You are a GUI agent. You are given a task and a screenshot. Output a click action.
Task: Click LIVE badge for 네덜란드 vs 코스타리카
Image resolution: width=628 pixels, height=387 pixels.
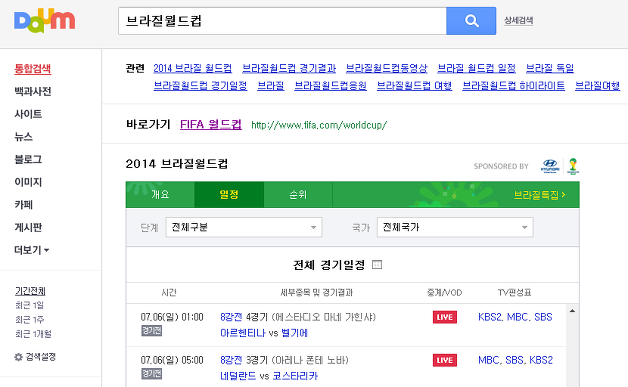445,360
